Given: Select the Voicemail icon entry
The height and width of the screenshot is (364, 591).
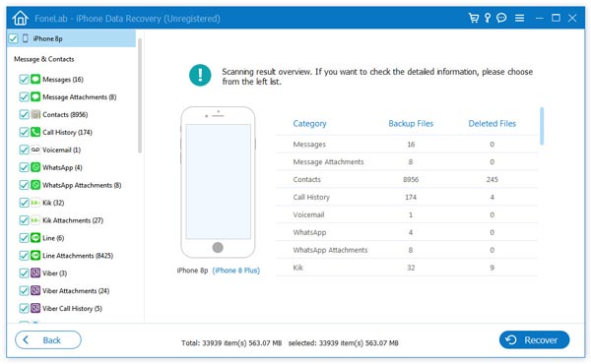Looking at the screenshot, I should tap(35, 150).
